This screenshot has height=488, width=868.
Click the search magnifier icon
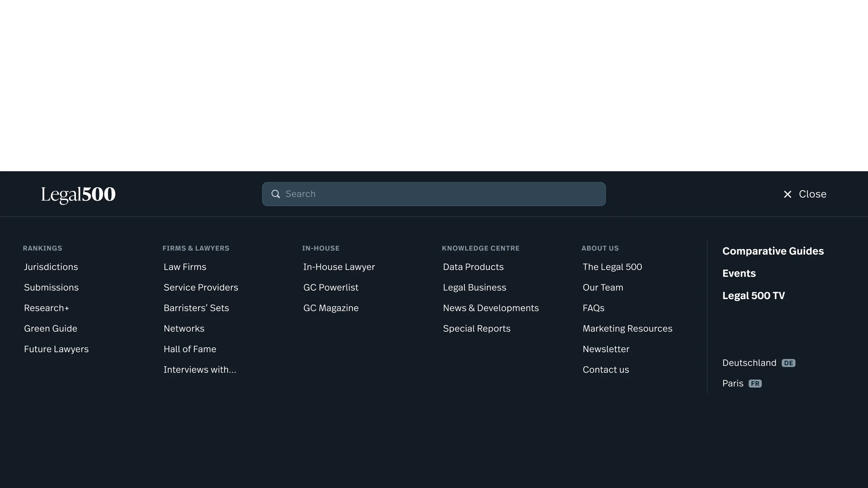(x=276, y=194)
